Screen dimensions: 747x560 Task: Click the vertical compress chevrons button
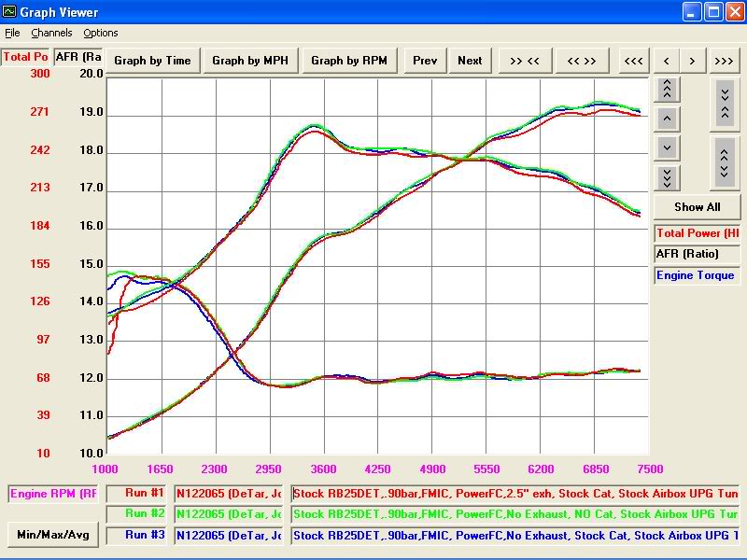point(726,104)
